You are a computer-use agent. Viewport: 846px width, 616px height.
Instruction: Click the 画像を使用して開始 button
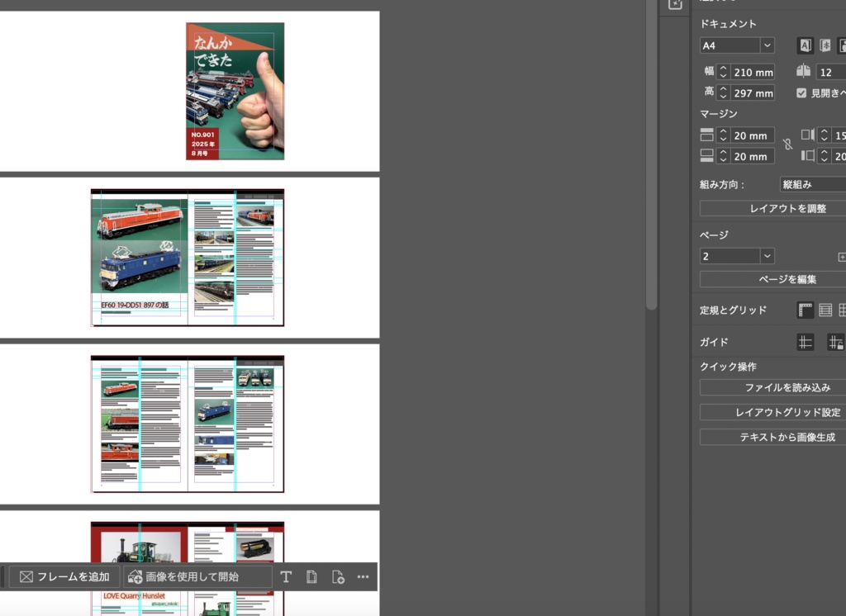[197, 576]
